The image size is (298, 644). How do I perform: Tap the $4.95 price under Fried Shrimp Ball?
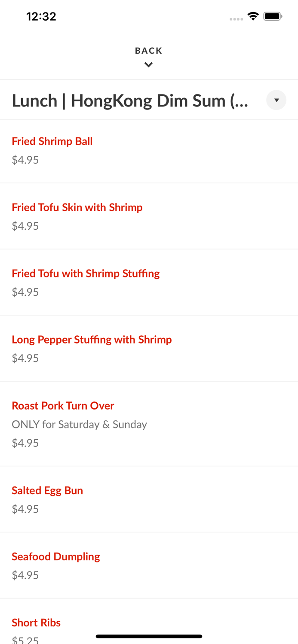(25, 160)
